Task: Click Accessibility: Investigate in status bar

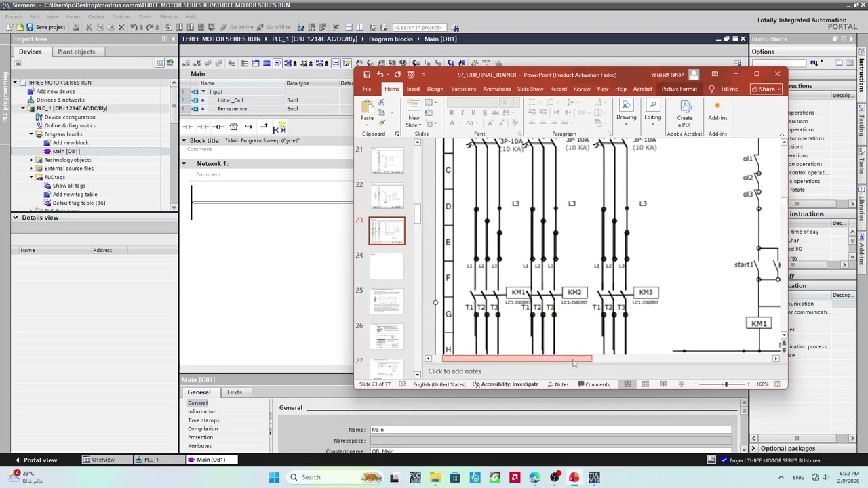Action: pos(505,384)
